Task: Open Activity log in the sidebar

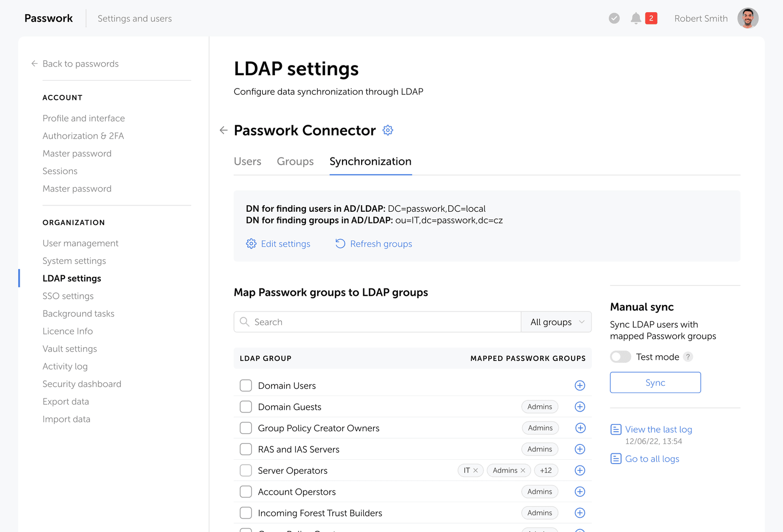Action: (65, 366)
